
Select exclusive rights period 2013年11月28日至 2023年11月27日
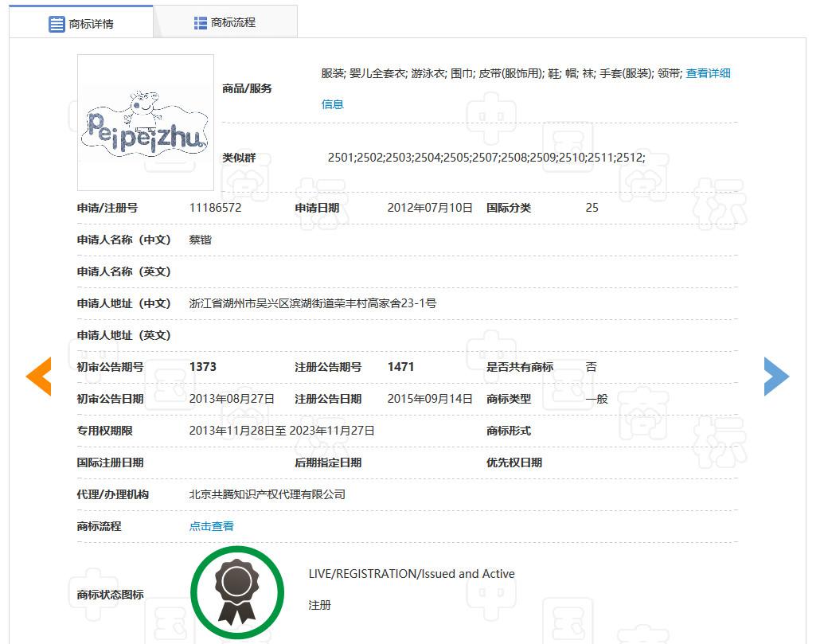[x=282, y=431]
